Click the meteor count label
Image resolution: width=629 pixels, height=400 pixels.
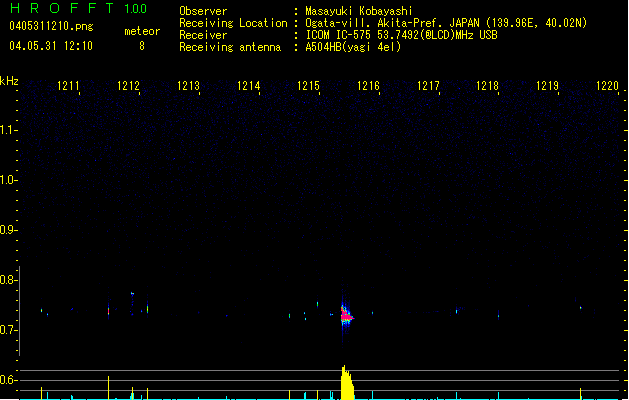(x=142, y=31)
